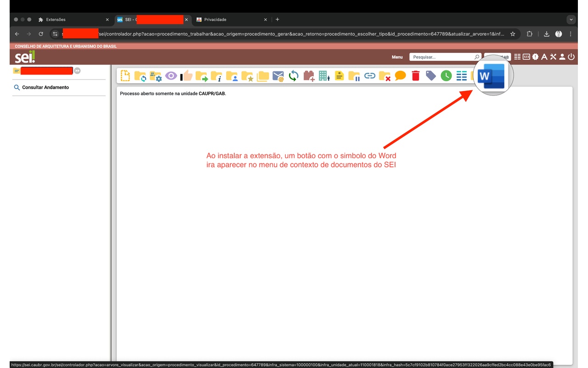The width and height of the screenshot is (588, 368).
Task: Open the Menu item in SEI header
Action: [397, 57]
